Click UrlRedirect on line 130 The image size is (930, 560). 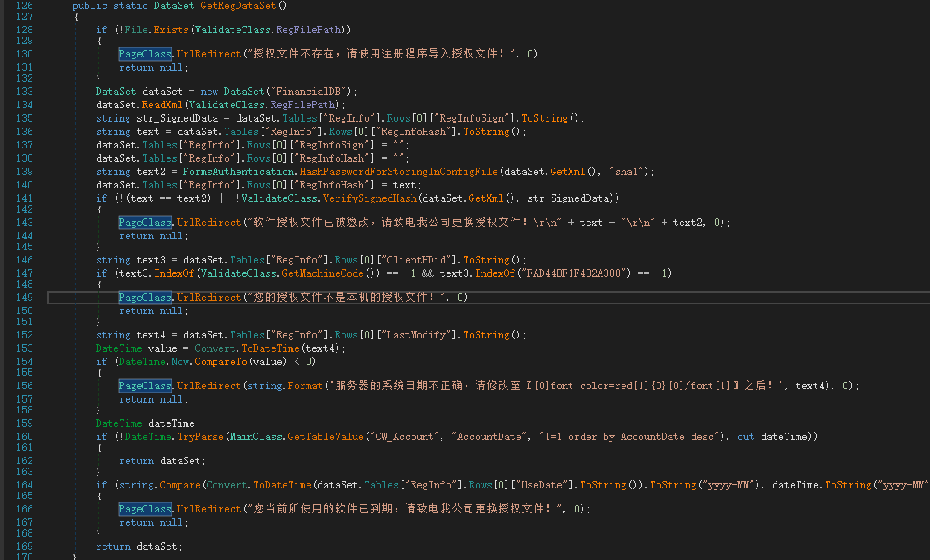209,54
